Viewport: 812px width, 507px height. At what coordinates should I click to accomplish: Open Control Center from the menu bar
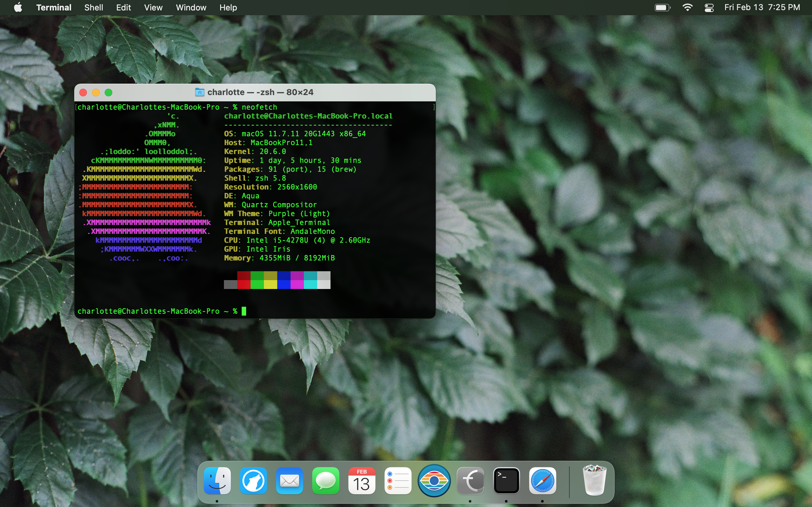pyautogui.click(x=709, y=7)
